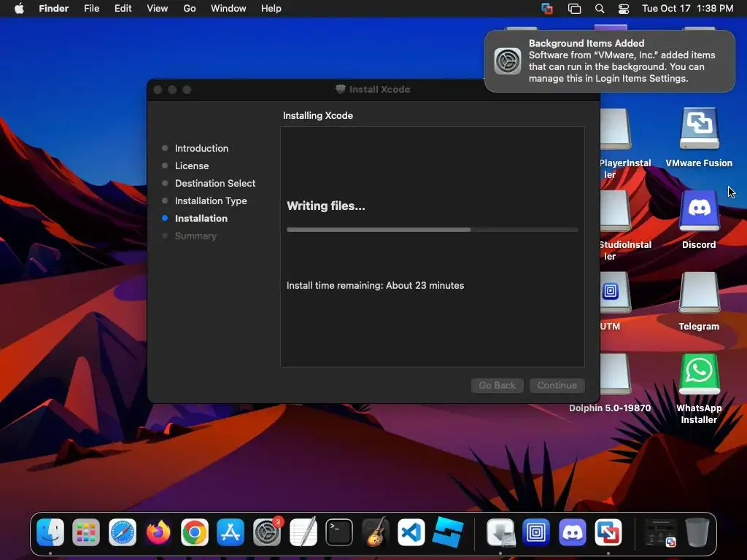Open the Window menu

click(x=228, y=9)
